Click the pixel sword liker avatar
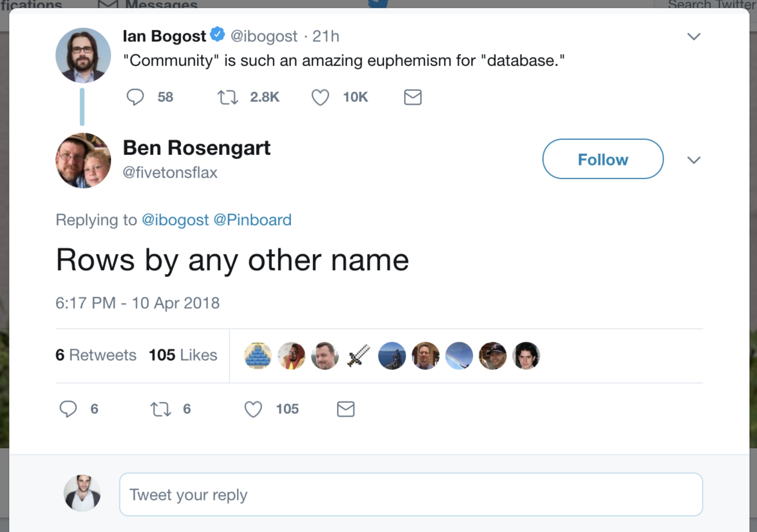This screenshot has width=757, height=532. (x=358, y=356)
